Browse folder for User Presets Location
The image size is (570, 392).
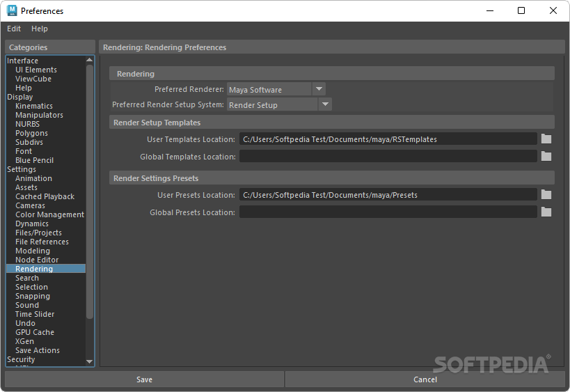[x=546, y=194]
